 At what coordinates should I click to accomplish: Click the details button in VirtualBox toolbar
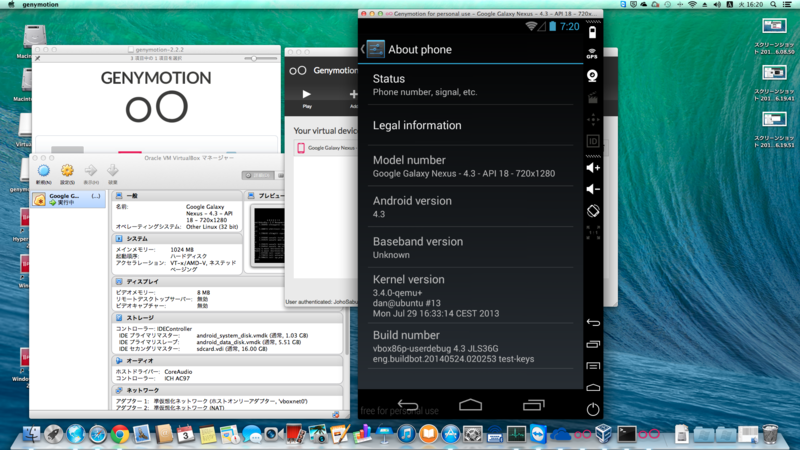[x=258, y=175]
